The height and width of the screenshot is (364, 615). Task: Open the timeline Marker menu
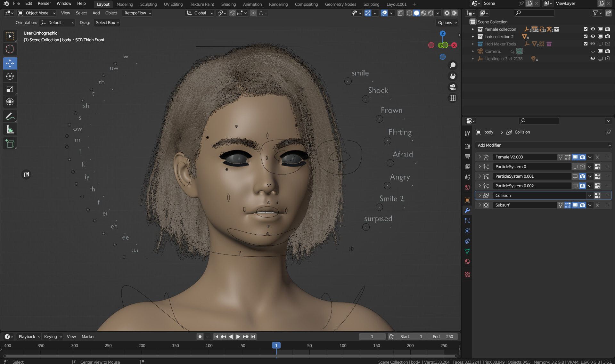click(x=88, y=337)
